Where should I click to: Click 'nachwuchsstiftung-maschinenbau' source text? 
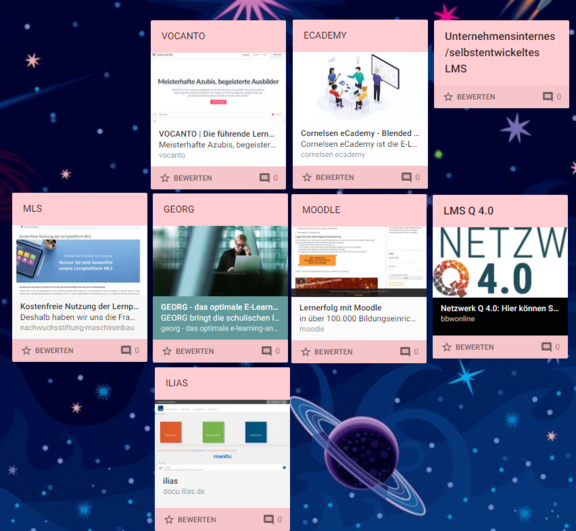pyautogui.click(x=77, y=328)
